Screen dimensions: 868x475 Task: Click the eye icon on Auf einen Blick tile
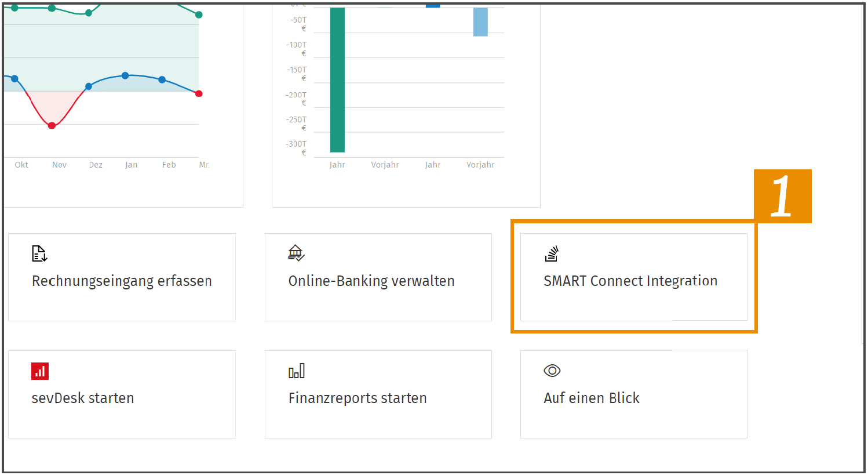(552, 371)
